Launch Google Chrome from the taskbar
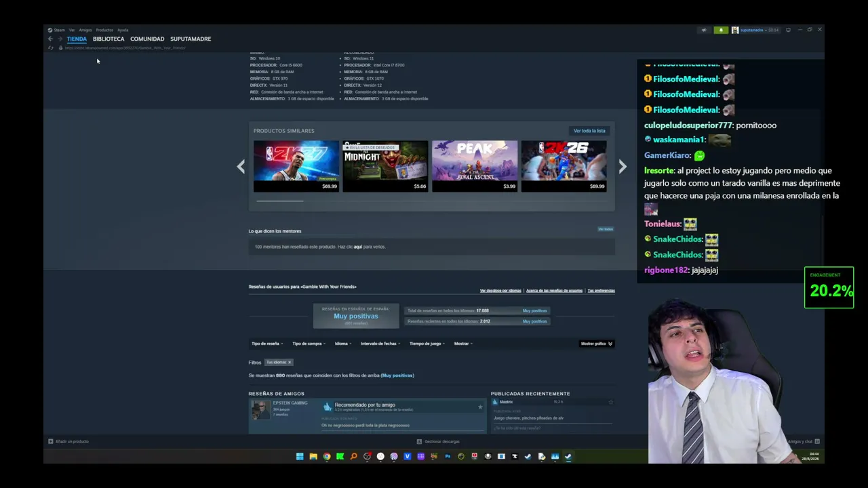 (x=327, y=457)
